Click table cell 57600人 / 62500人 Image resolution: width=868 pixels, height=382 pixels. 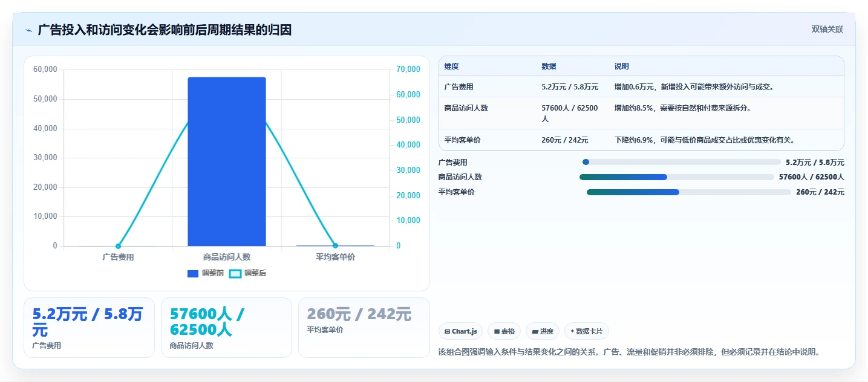570,114
